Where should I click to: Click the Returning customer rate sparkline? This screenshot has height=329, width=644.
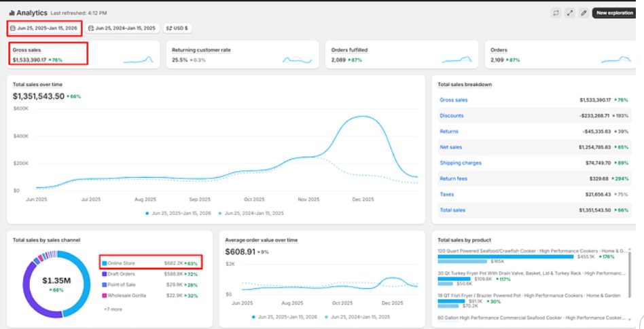(298, 60)
